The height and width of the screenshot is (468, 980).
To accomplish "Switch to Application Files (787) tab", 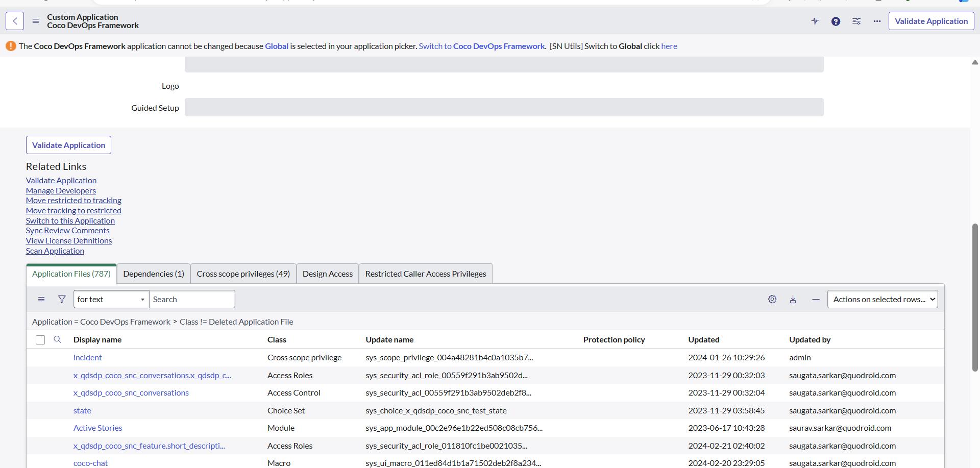I will [x=71, y=274].
